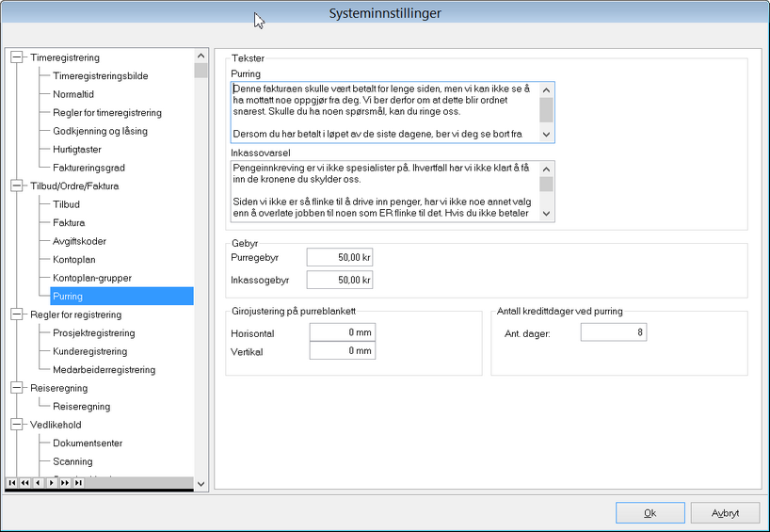Screen dimensions: 770x532
Task: Confirm settings with Ok button
Action: [x=650, y=513]
